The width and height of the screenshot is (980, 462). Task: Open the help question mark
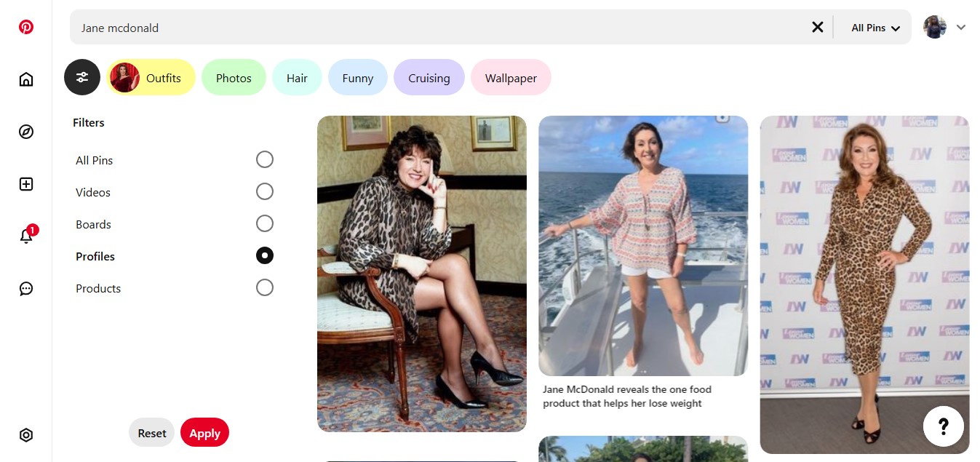pos(943,426)
